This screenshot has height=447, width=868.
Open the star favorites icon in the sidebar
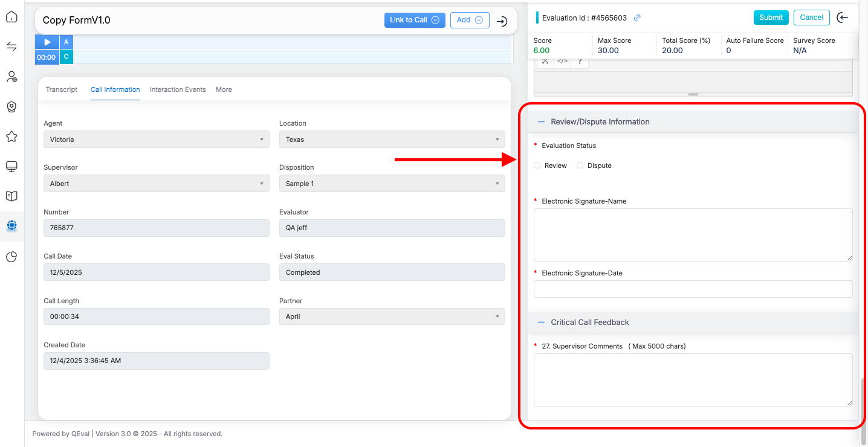[x=11, y=137]
